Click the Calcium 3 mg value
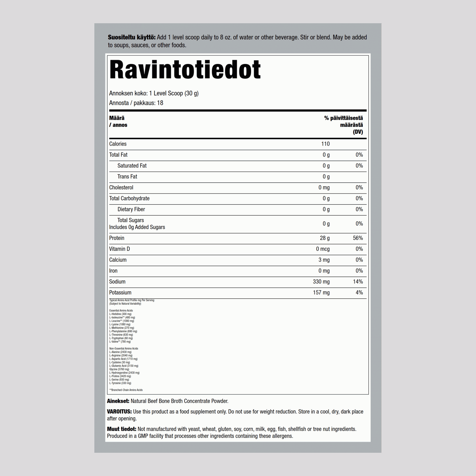This screenshot has width=476, height=476. pyautogui.click(x=324, y=260)
